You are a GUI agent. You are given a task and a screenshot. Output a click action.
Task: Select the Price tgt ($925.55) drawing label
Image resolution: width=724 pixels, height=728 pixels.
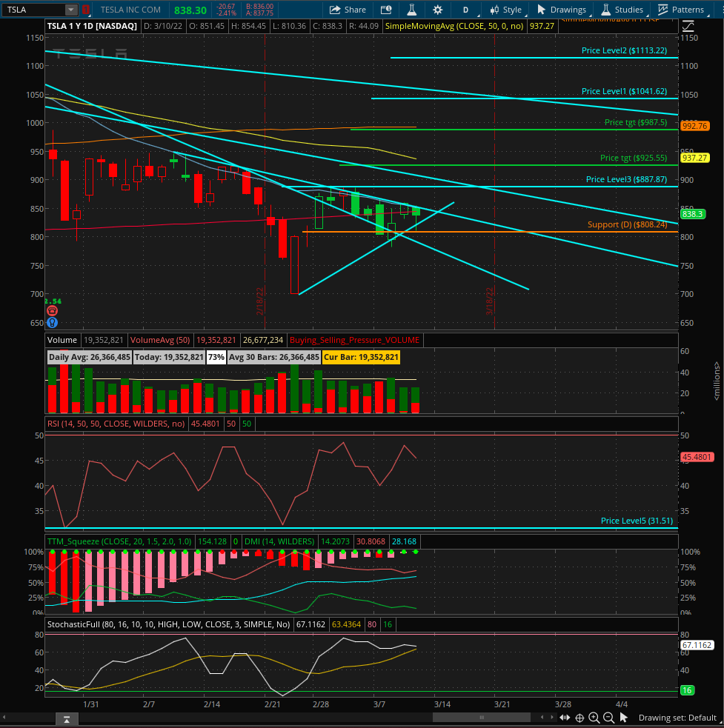coord(634,158)
